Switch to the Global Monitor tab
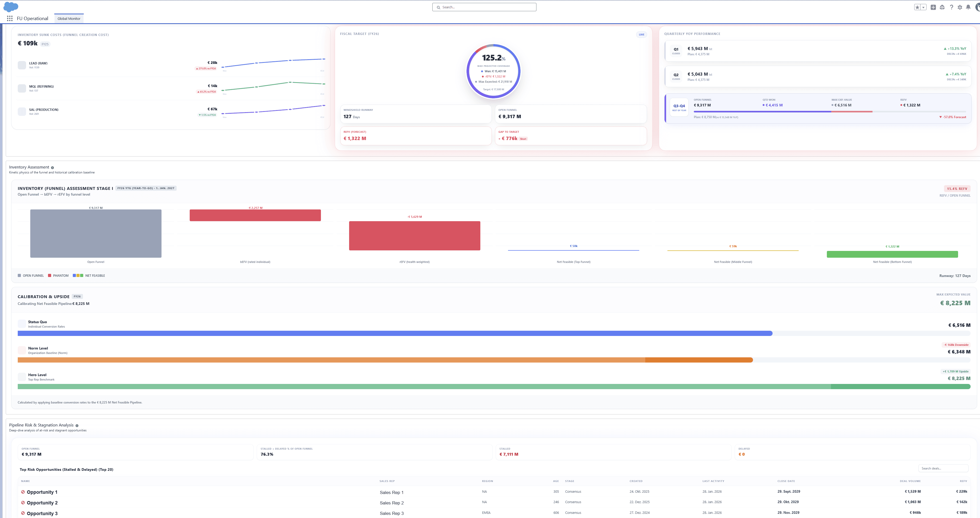The height and width of the screenshot is (518, 980). pyautogui.click(x=69, y=19)
